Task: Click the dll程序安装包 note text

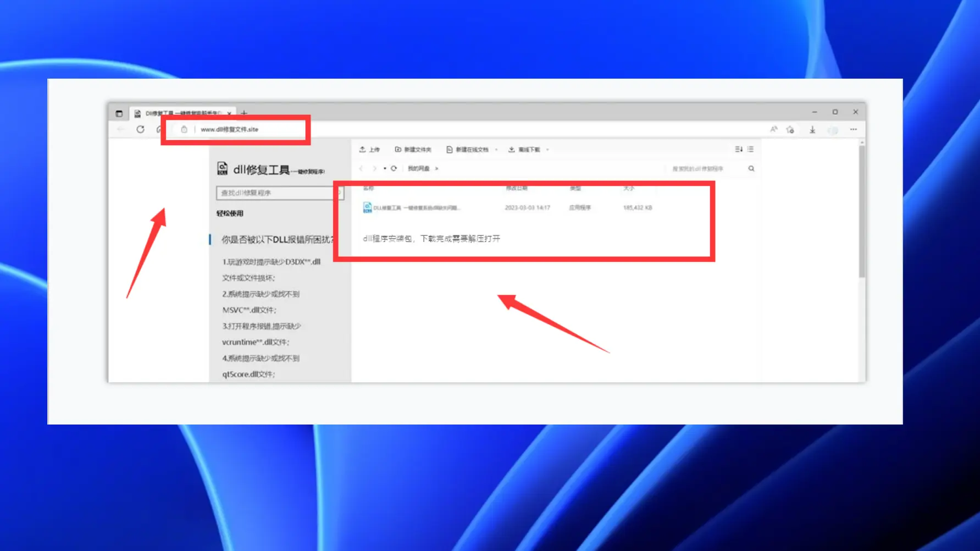Action: [431, 239]
